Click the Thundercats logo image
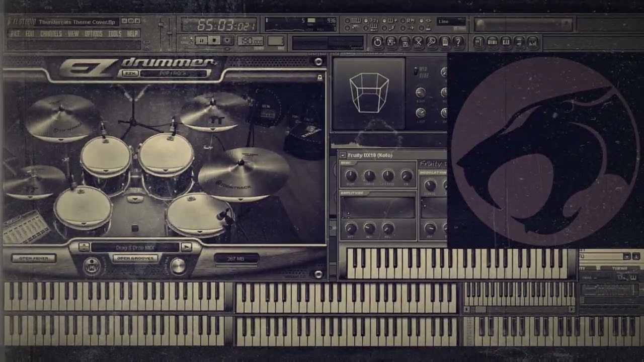The height and width of the screenshot is (362, 644). tap(545, 151)
